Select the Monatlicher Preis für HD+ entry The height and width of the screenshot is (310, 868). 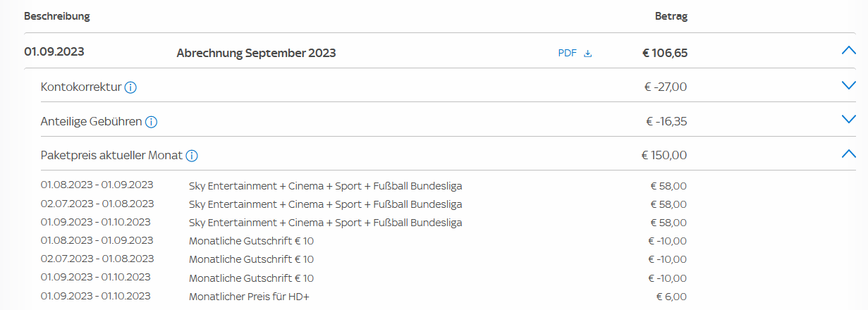tap(249, 297)
